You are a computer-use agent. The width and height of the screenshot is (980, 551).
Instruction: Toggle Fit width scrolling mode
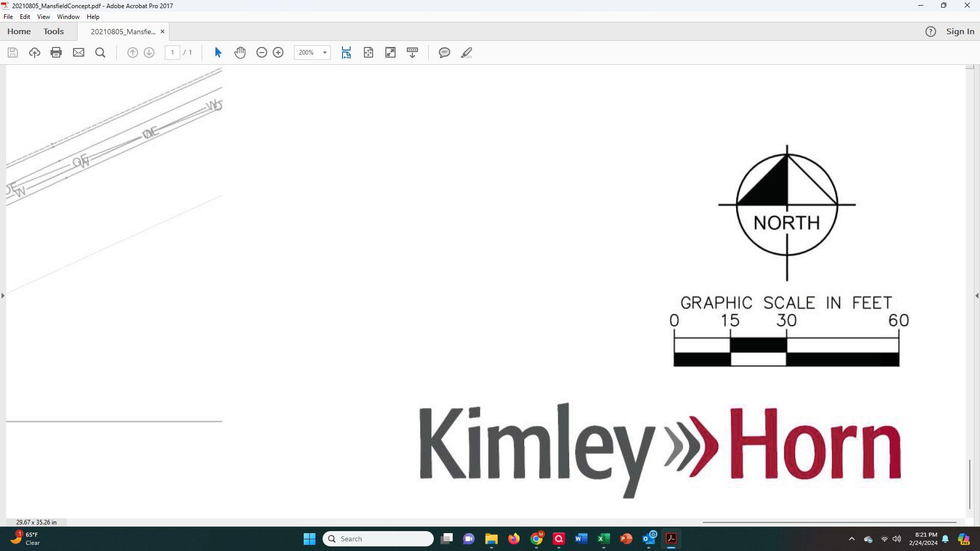346,53
